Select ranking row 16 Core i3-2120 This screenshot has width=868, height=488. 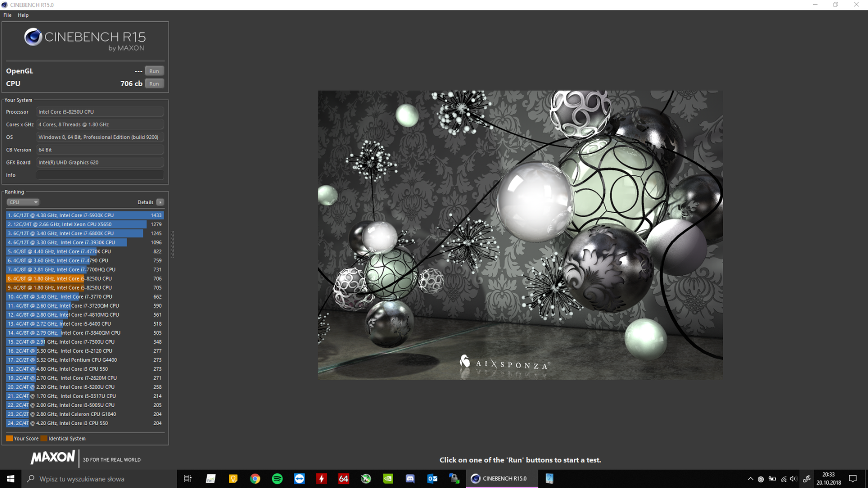pos(85,351)
